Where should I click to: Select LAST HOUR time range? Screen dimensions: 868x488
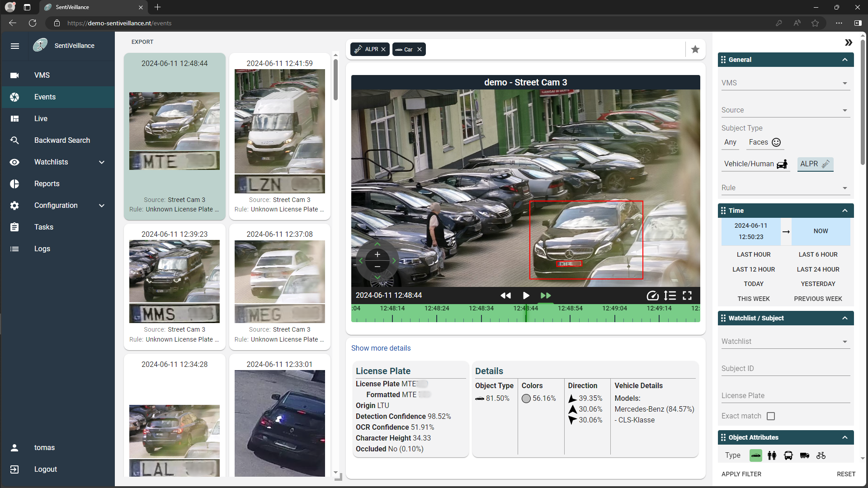coord(754,254)
